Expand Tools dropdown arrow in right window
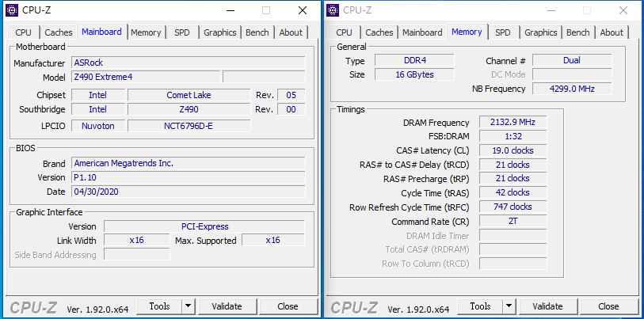644x319 pixels. tap(509, 306)
